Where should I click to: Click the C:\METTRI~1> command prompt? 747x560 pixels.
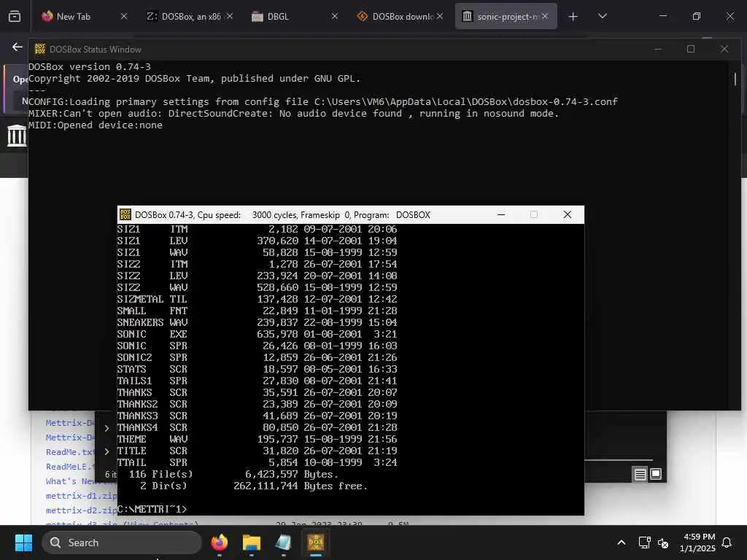pos(152,510)
